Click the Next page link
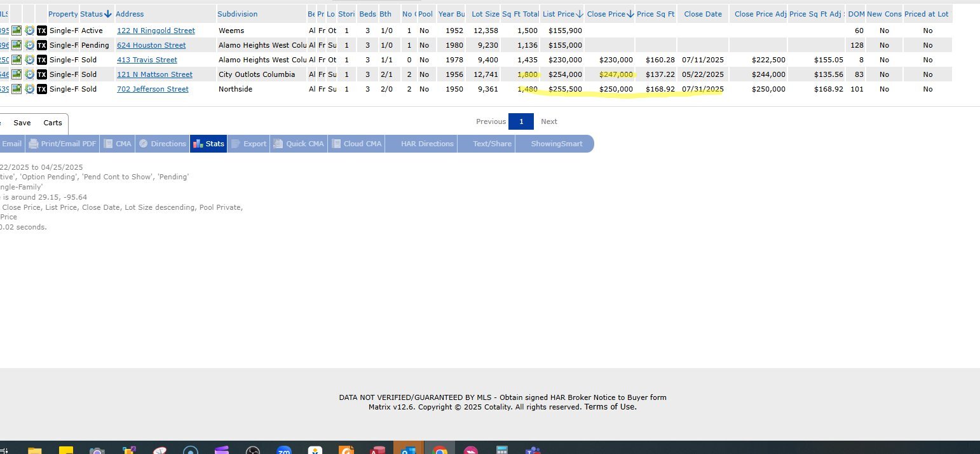The image size is (980, 454). tap(548, 121)
